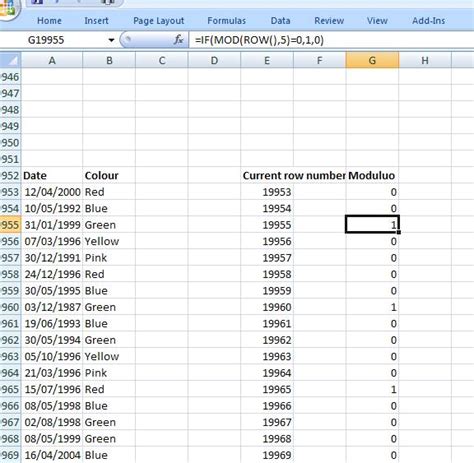Click the 'Date' header cell
This screenshot has height=463, width=474.
coord(52,176)
